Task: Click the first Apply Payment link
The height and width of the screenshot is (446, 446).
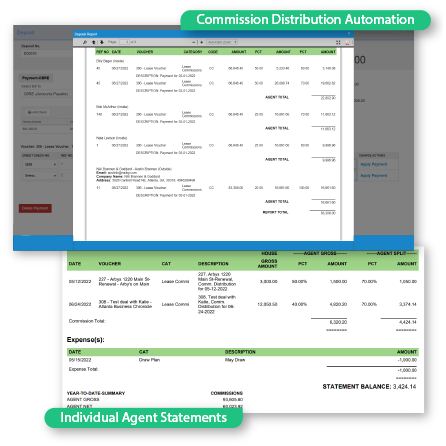Action: tap(374, 164)
